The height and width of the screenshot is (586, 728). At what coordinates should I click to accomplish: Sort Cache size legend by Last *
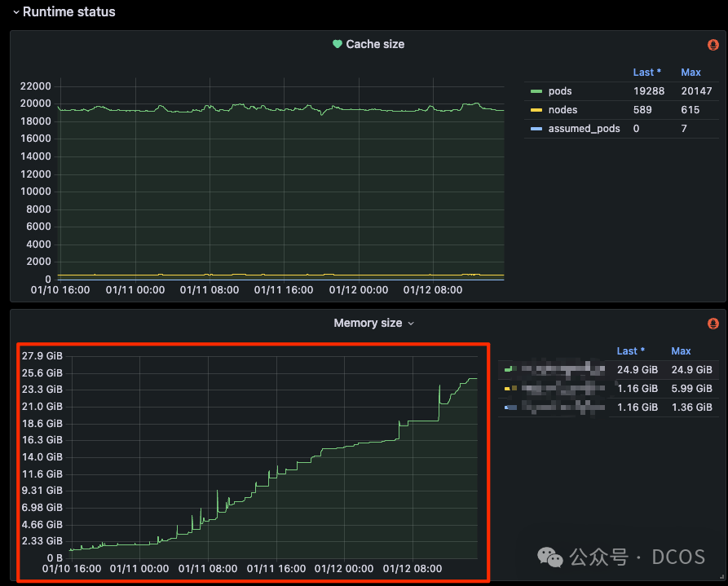646,73
